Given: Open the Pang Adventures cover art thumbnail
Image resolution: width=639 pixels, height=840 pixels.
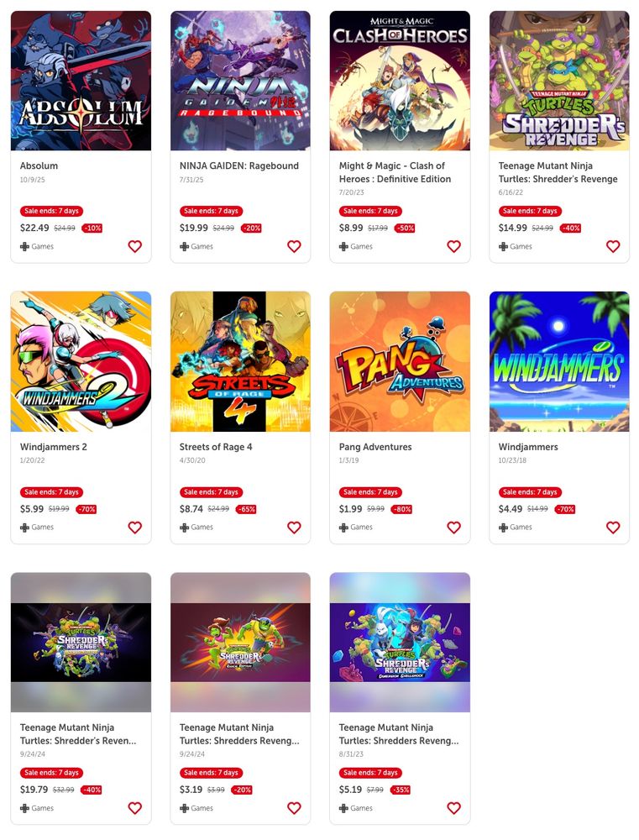Looking at the screenshot, I should point(400,361).
